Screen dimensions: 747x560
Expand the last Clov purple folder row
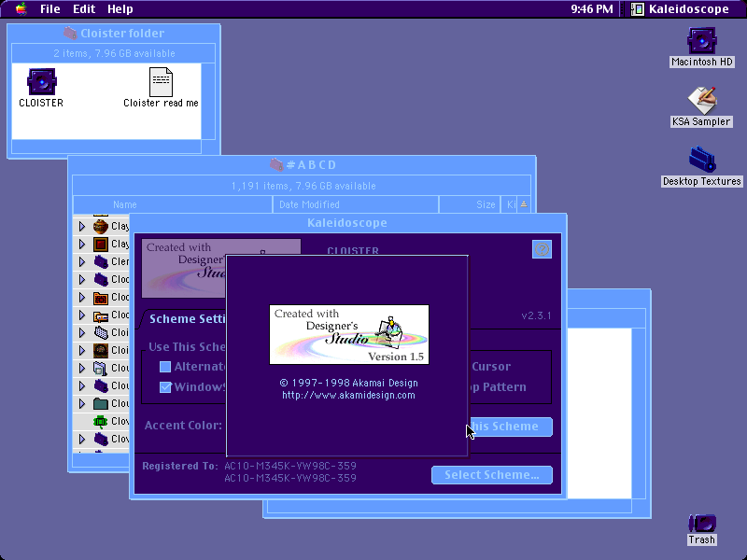82,439
